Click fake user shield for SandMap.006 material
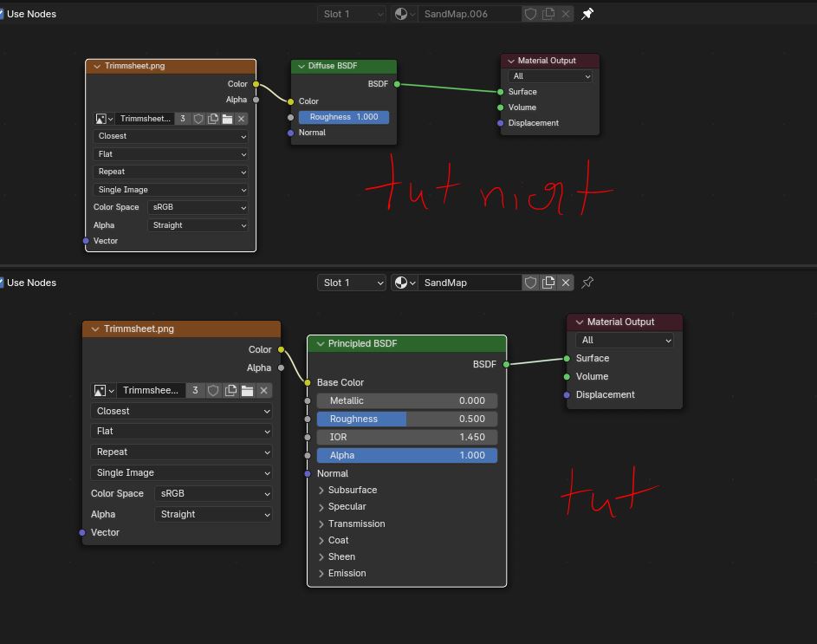The image size is (817, 644). click(531, 14)
